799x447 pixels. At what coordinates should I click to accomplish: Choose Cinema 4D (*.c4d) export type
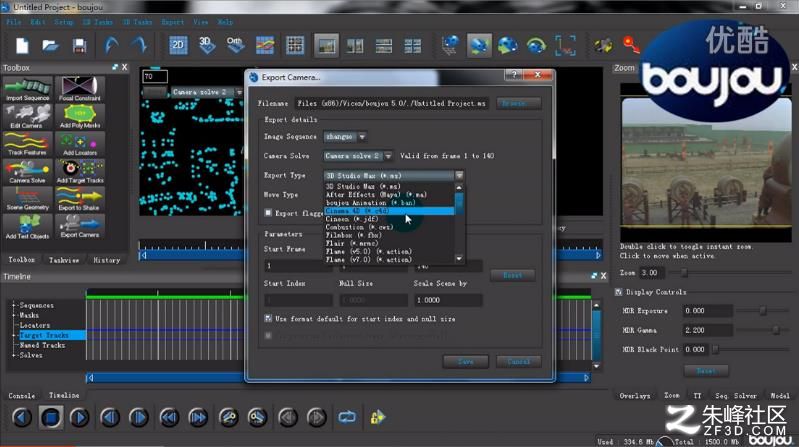pos(389,211)
